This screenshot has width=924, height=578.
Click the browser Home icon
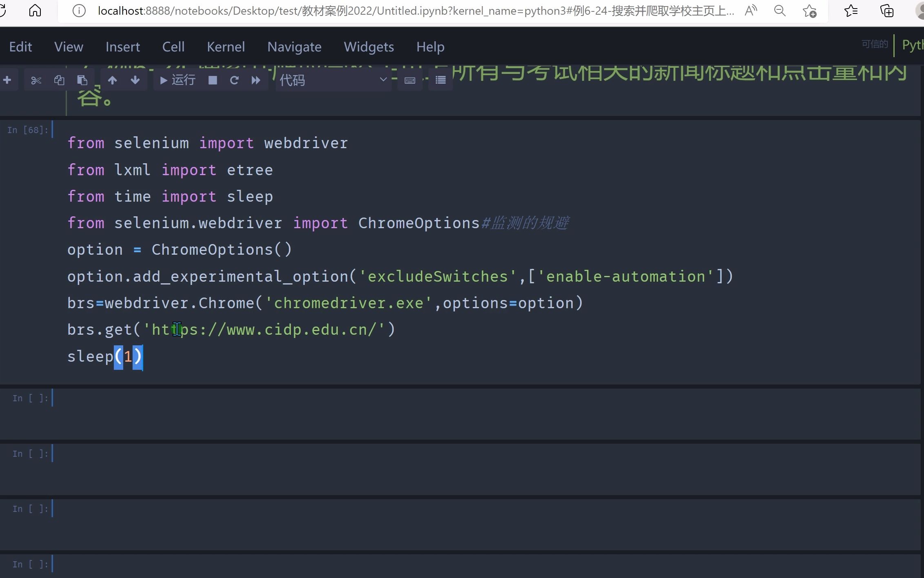35,10
